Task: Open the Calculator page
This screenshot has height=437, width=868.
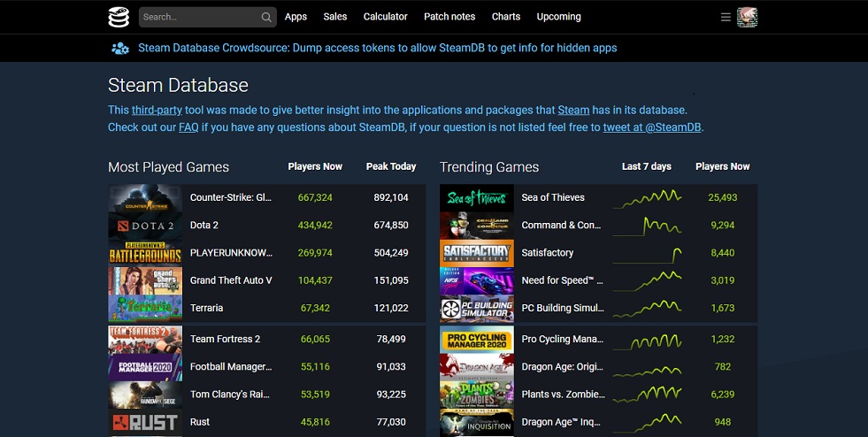Action: (x=385, y=17)
